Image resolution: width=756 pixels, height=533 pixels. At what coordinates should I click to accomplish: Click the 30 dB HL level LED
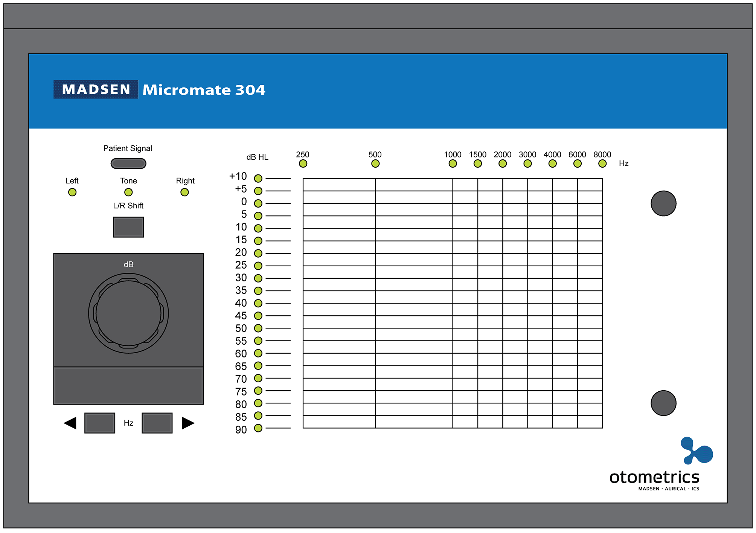258,278
